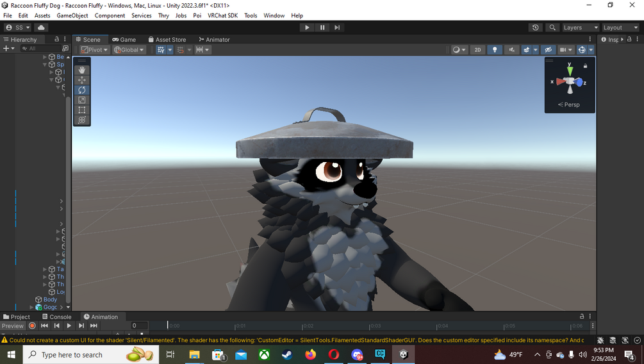This screenshot has width=644, height=364.
Task: Play the animation clip preview
Action: coord(69,326)
